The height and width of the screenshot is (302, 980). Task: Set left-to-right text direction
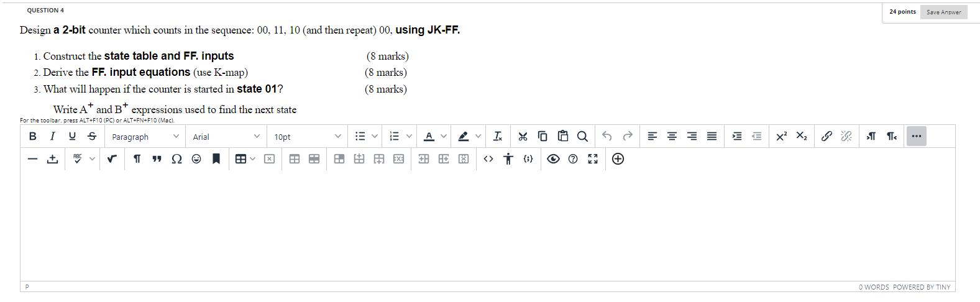[871, 136]
